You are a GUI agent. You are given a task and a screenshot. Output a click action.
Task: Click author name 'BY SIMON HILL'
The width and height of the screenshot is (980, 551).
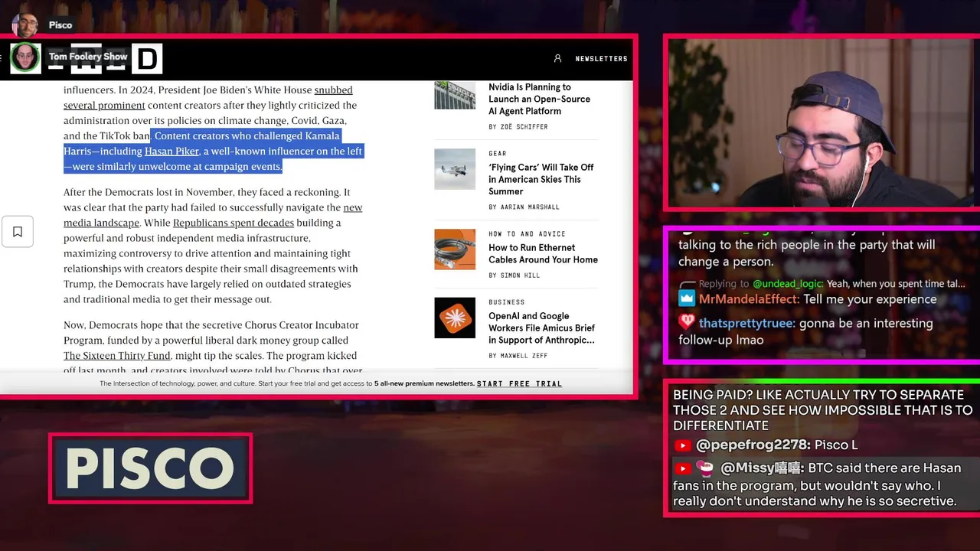[x=514, y=275]
